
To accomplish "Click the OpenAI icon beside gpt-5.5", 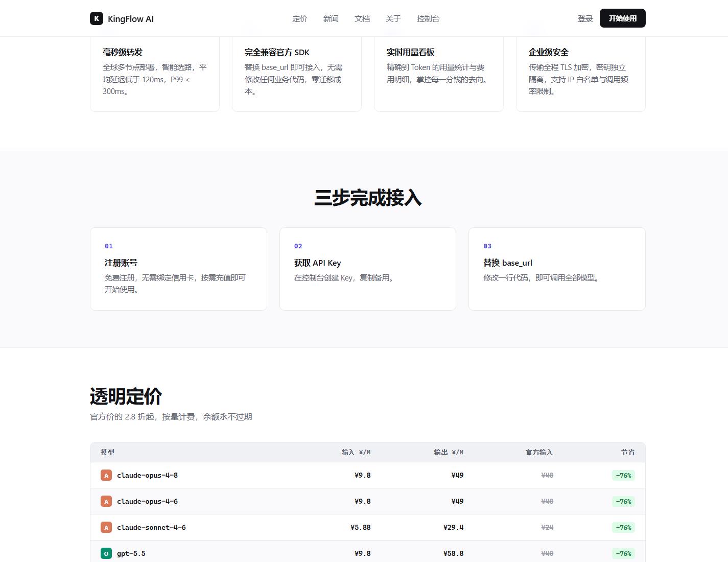I will 106,554.
